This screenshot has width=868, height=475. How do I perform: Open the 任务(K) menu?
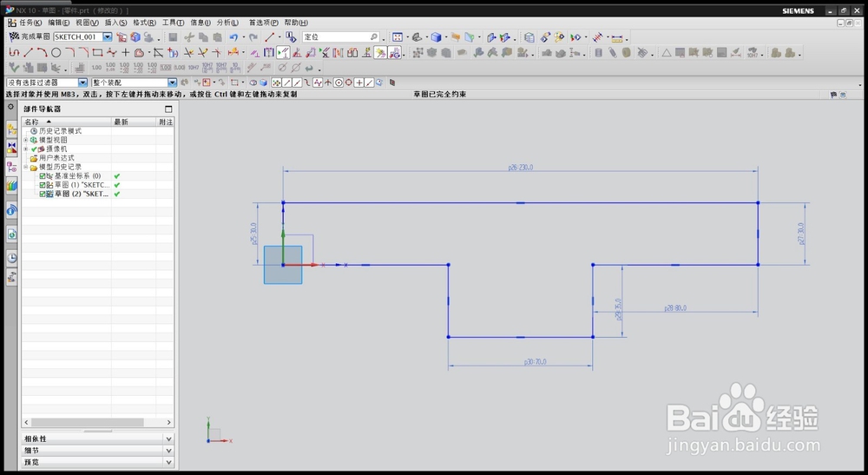(30, 23)
